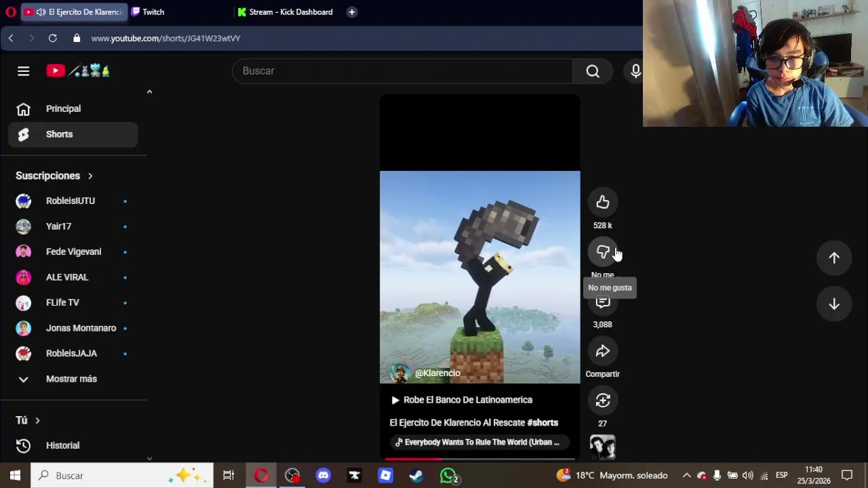This screenshot has height=488, width=868.
Task: Expand Mostrar más subscriptions list
Action: 73,379
